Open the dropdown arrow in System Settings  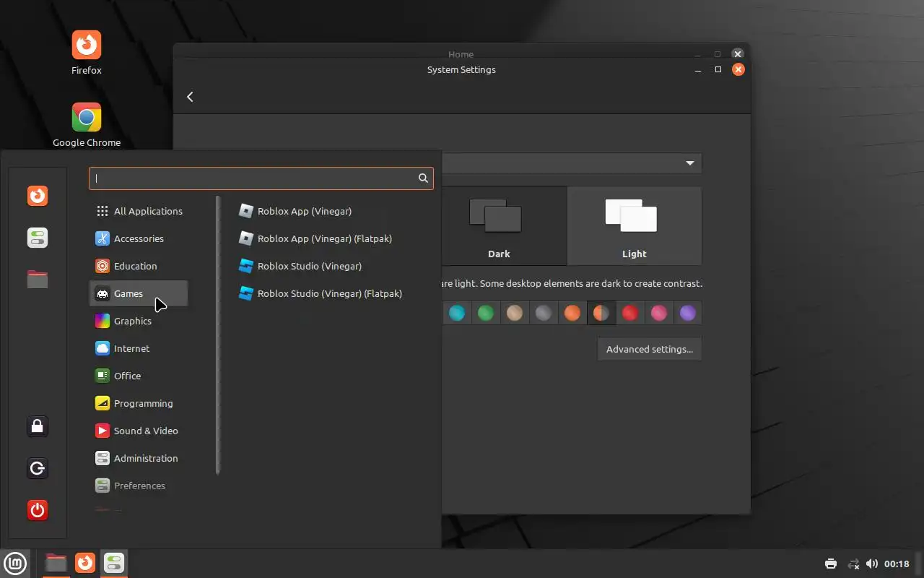[689, 163]
